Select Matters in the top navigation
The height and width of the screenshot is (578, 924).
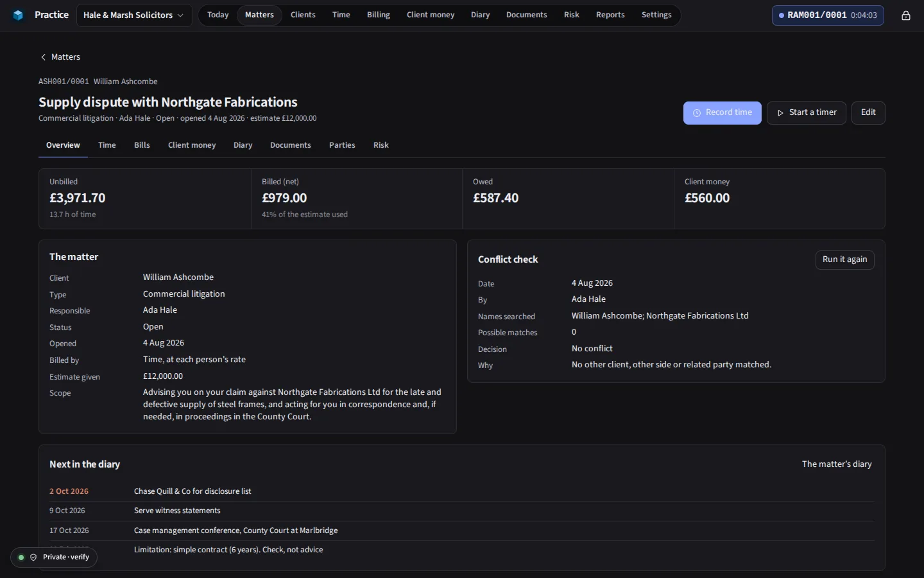[259, 15]
